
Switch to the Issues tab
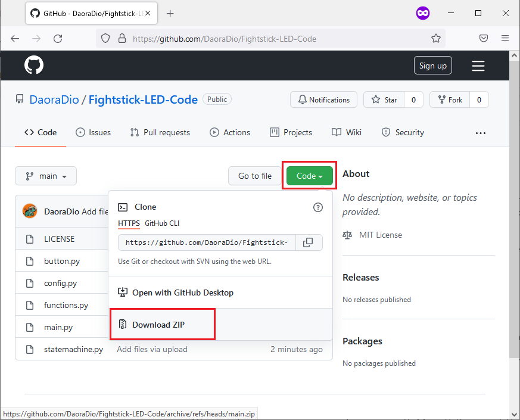click(93, 132)
